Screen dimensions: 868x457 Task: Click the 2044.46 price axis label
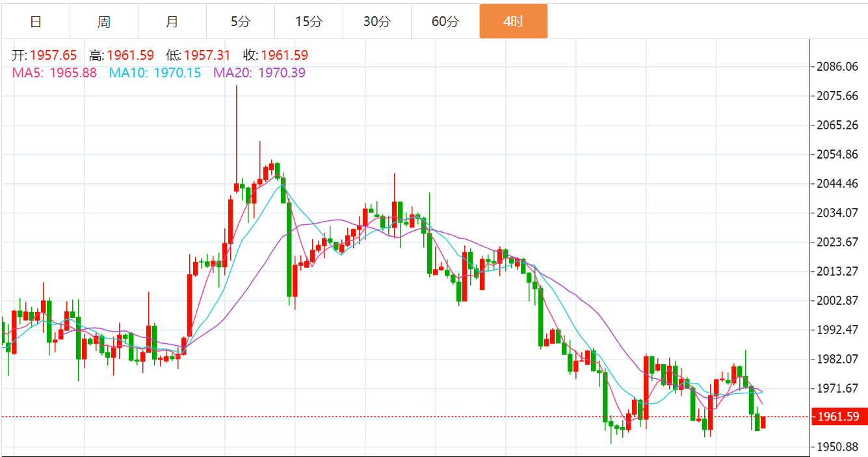[838, 183]
